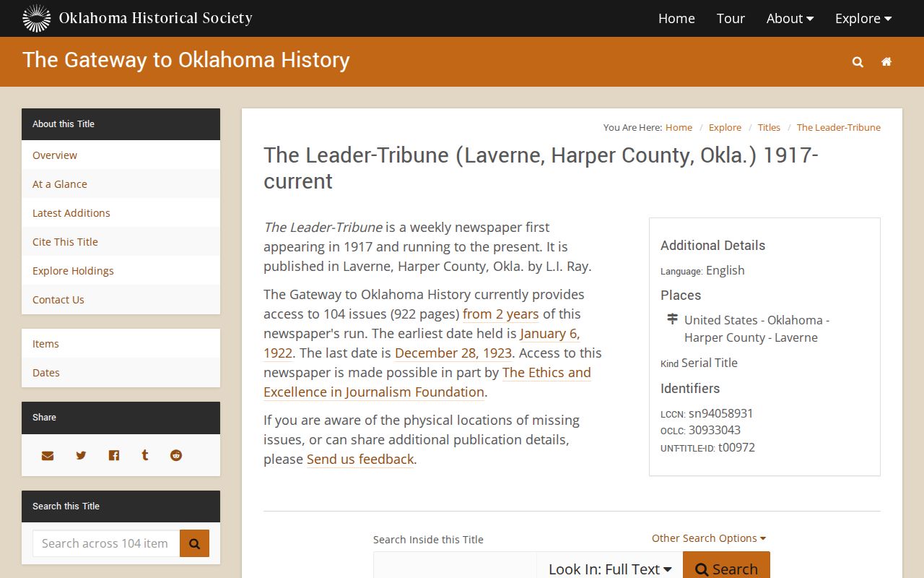Select Overview in About this Title
The width and height of the screenshot is (924, 578).
point(121,155)
